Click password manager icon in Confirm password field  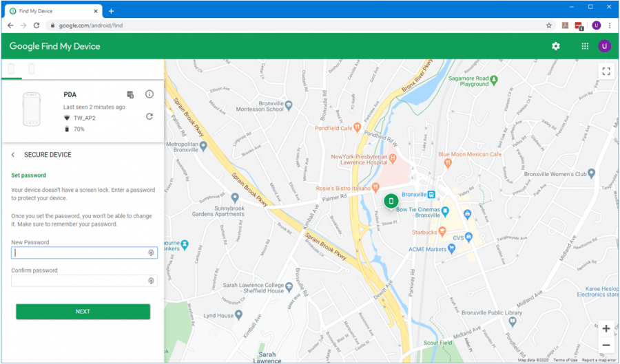(151, 281)
